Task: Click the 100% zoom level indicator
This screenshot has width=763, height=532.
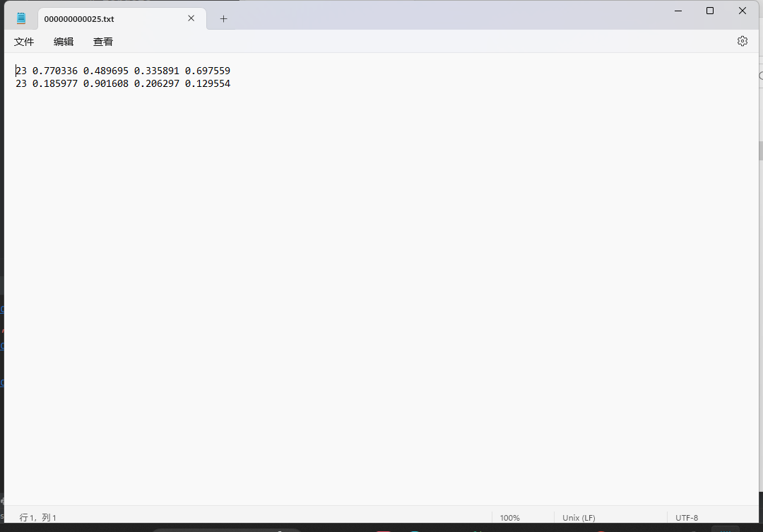Action: [x=510, y=517]
